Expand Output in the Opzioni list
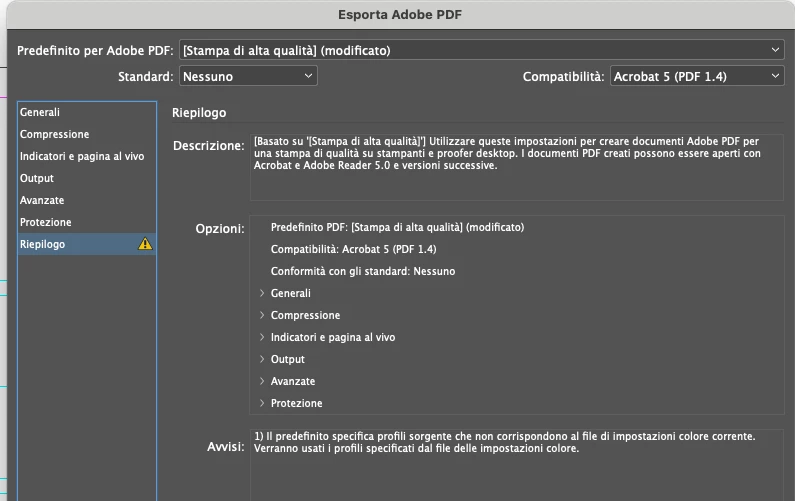Viewport: 795px width, 501px height. [x=262, y=359]
